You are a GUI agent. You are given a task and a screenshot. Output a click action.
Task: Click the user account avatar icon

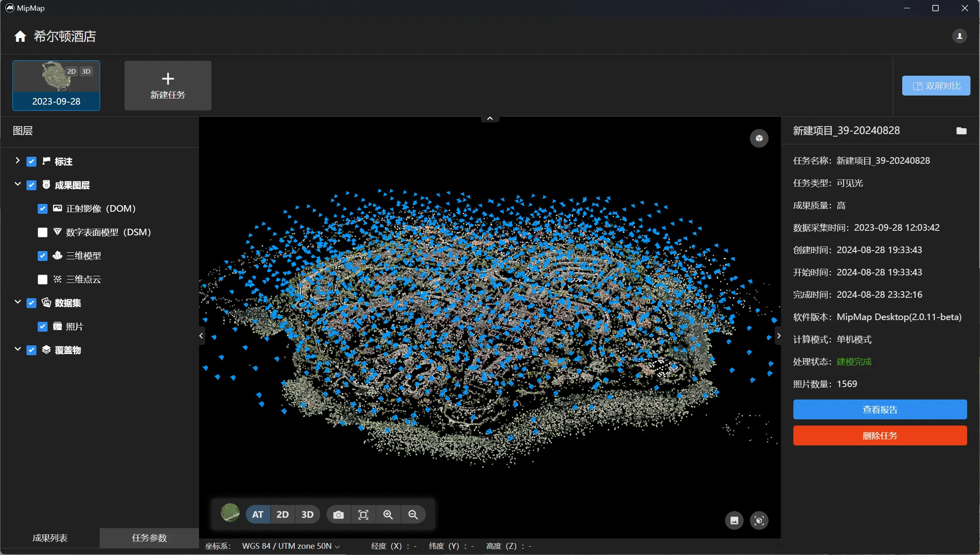[959, 36]
